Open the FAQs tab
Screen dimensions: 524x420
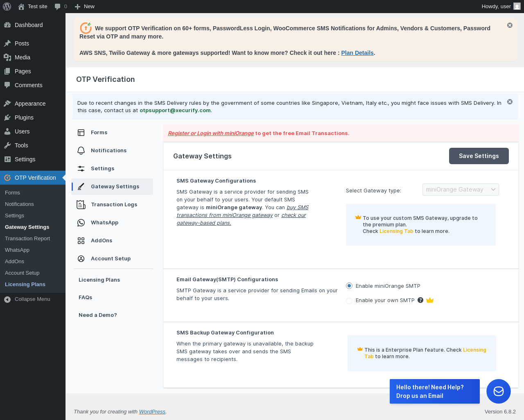[85, 298]
